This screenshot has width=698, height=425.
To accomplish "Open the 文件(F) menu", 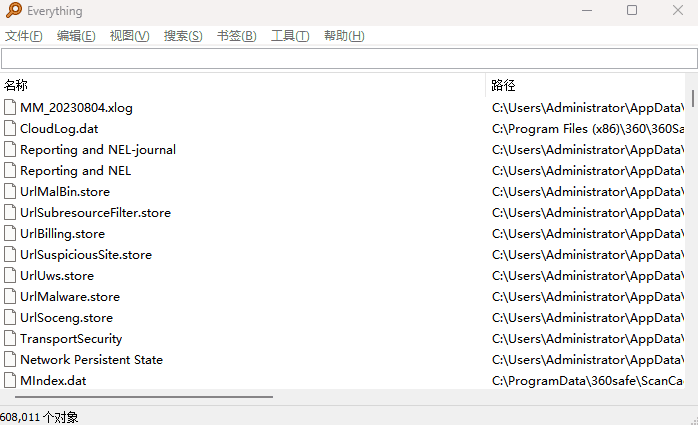I will 24,36.
